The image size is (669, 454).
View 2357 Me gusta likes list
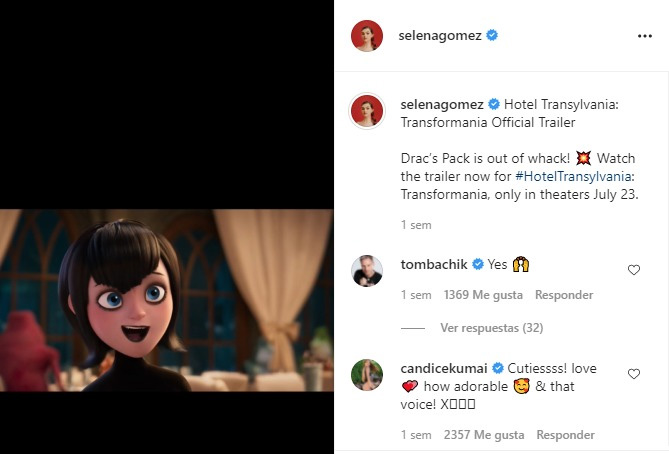pyautogui.click(x=483, y=435)
